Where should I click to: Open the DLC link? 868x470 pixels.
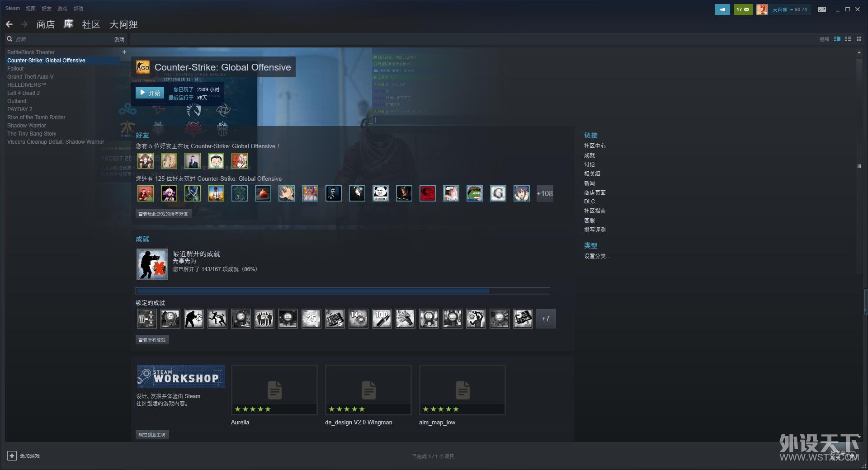tap(590, 202)
